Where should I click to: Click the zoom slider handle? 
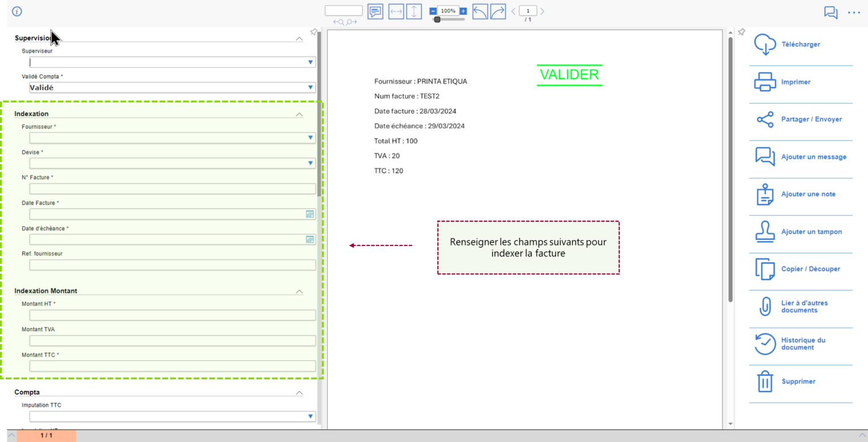click(437, 20)
